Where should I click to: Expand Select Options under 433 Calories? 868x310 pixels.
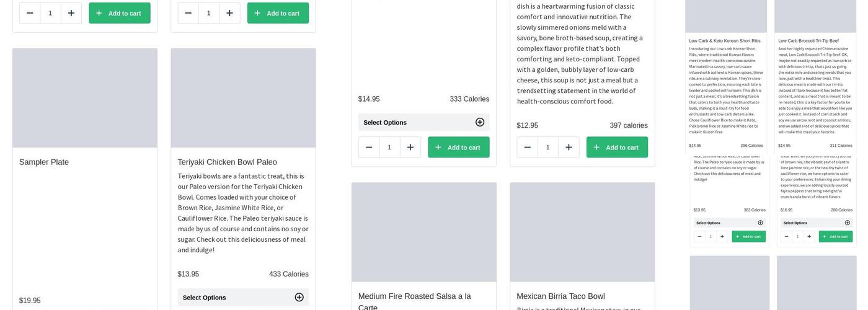point(243,298)
